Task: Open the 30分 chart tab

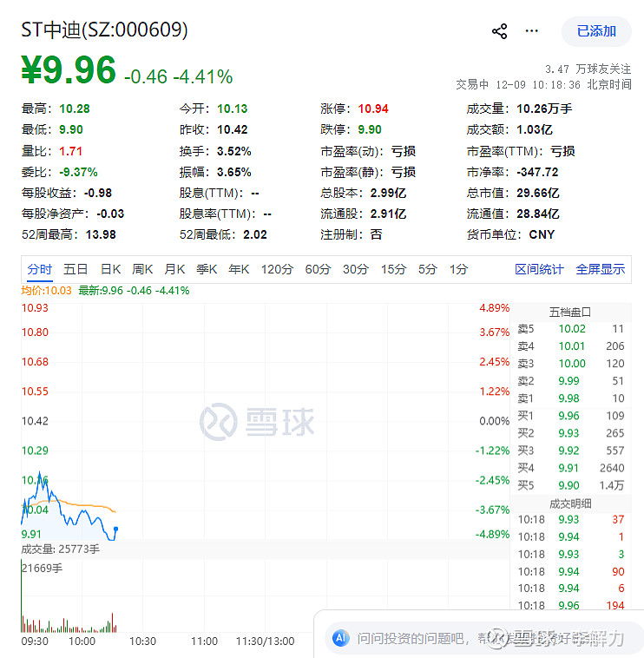Action: click(x=356, y=269)
